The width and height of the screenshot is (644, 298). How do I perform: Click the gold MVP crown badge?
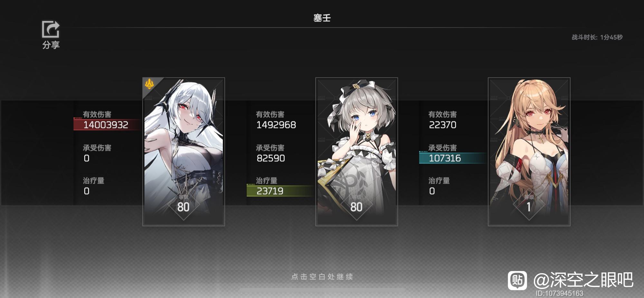149,84
